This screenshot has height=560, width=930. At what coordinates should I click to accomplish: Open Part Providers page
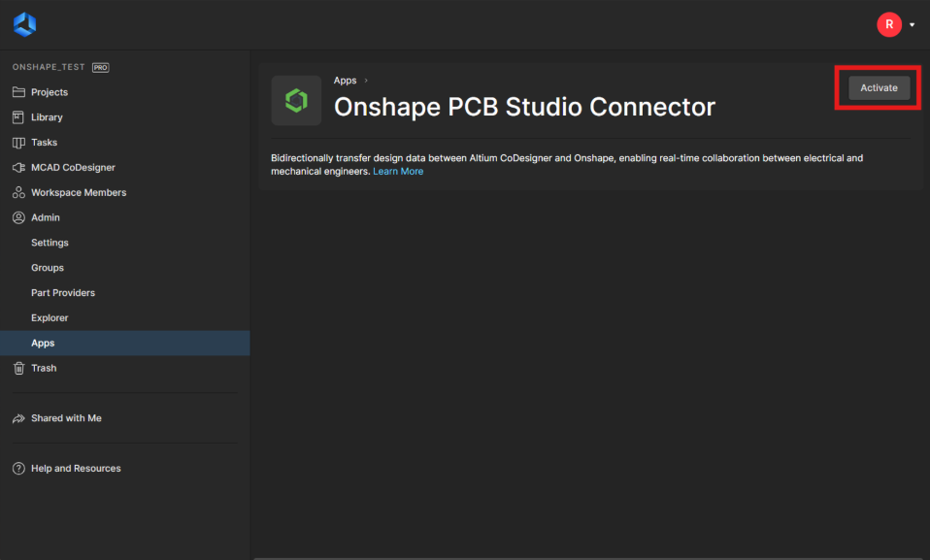(63, 292)
